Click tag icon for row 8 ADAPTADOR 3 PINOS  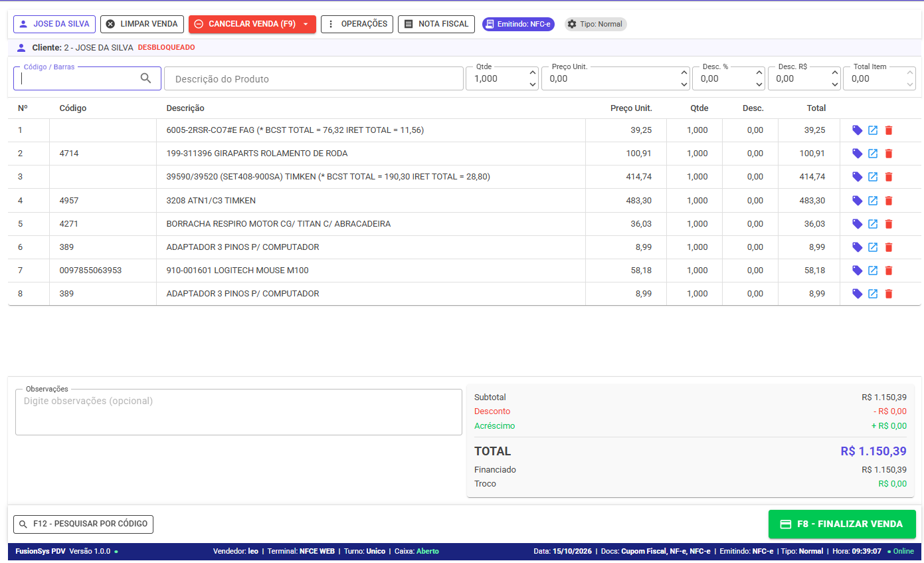pyautogui.click(x=858, y=294)
